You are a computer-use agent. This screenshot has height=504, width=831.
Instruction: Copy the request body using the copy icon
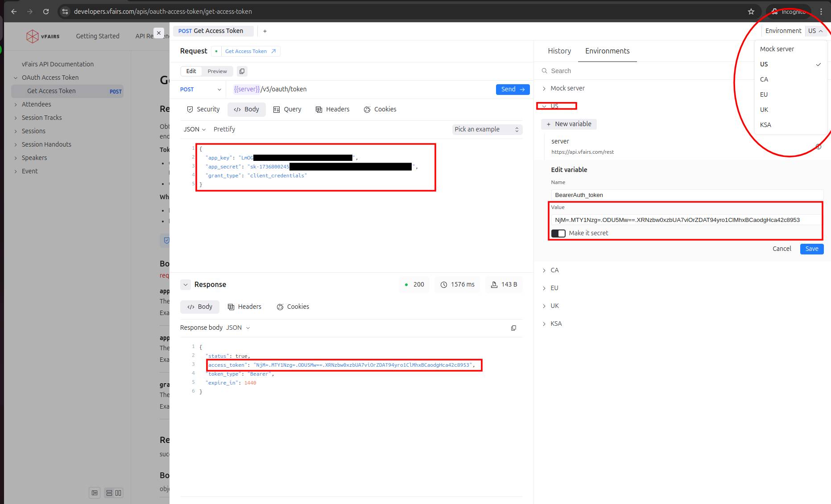[242, 71]
